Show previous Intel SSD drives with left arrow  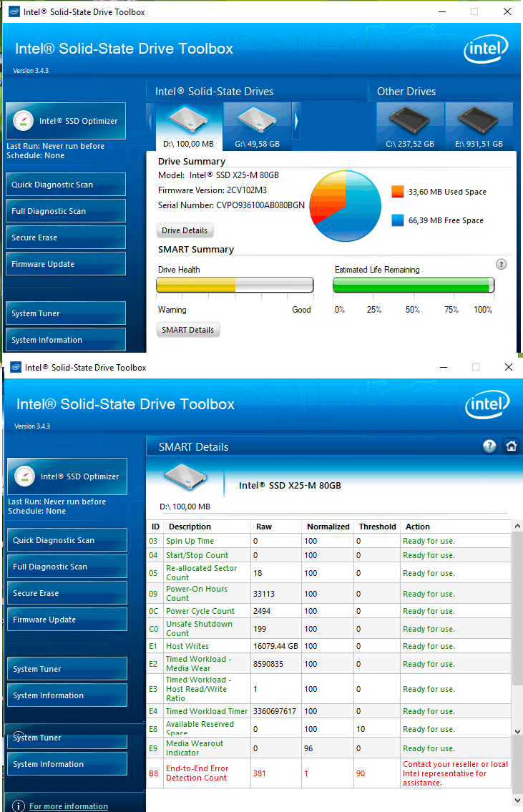coord(151,121)
